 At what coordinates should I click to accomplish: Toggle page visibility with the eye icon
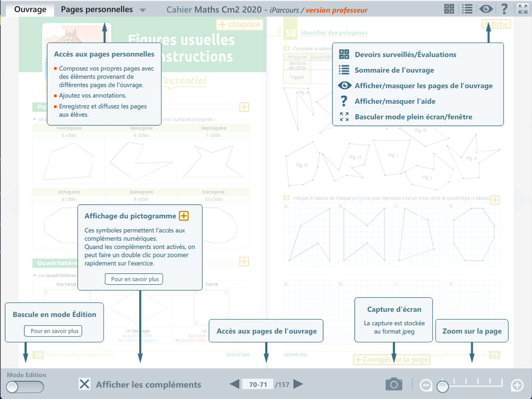point(486,9)
